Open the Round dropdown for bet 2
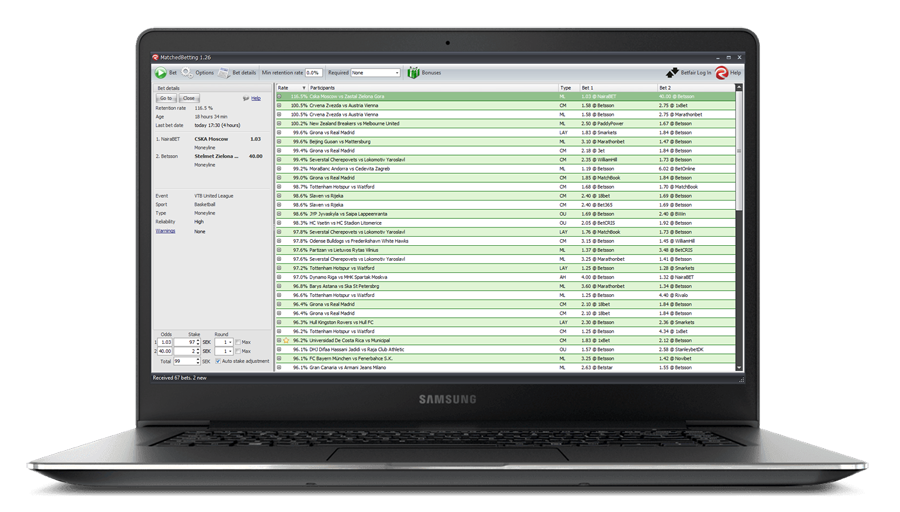 [224, 351]
